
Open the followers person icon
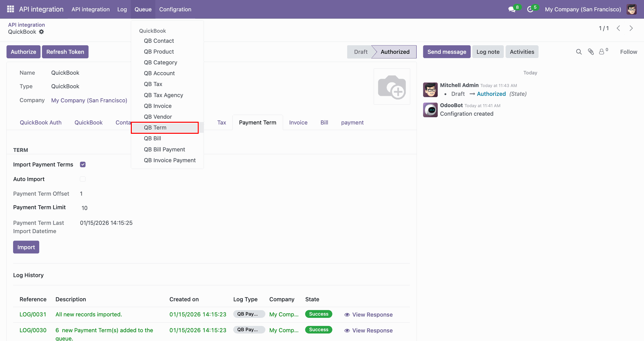coord(602,52)
